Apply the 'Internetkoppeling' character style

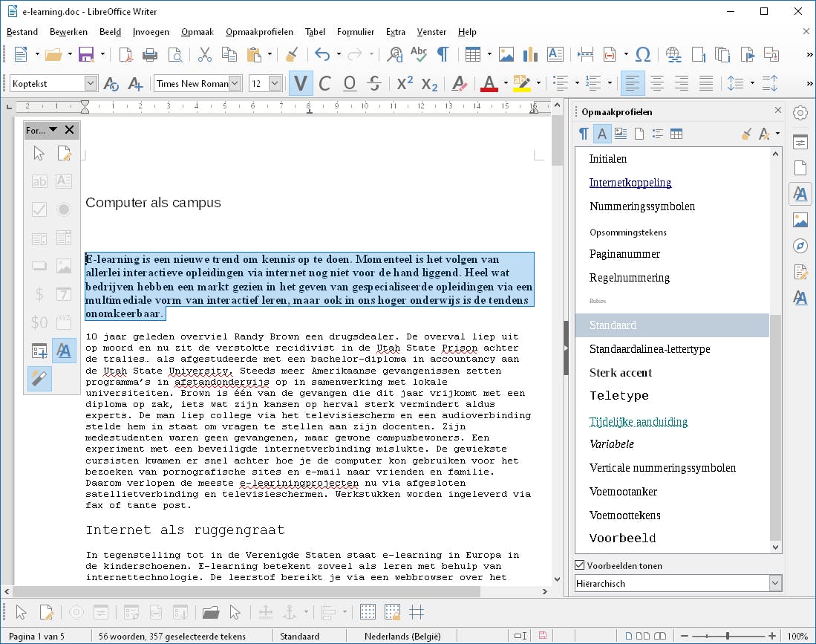[x=630, y=183]
